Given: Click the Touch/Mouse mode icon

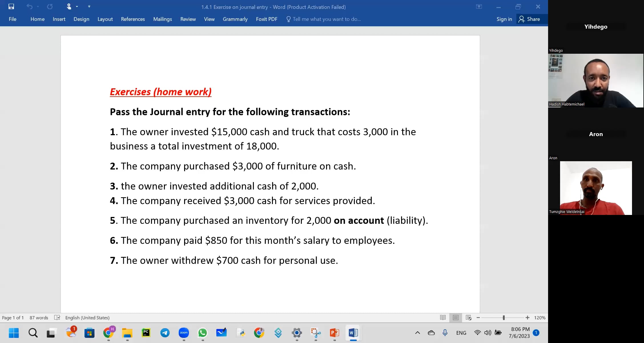Looking at the screenshot, I should pos(69,6).
